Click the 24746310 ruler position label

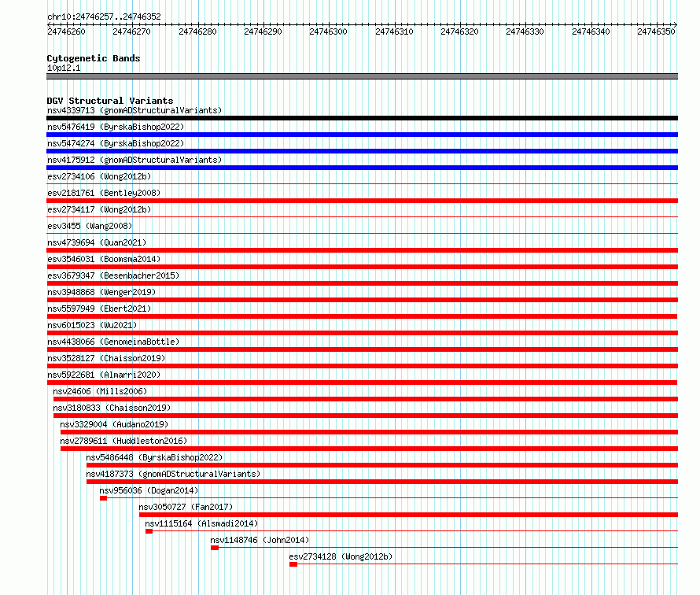coord(394,31)
